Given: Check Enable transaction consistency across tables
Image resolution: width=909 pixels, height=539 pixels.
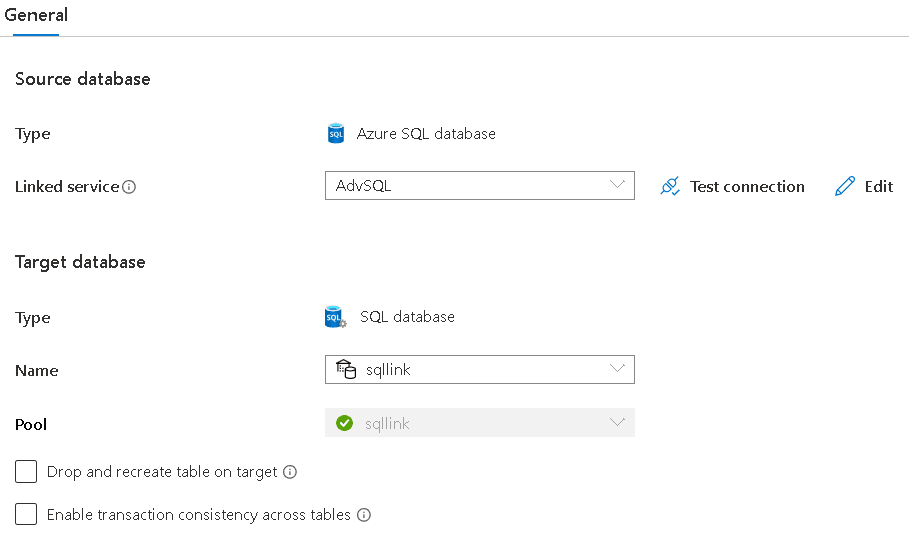Looking at the screenshot, I should 26,515.
